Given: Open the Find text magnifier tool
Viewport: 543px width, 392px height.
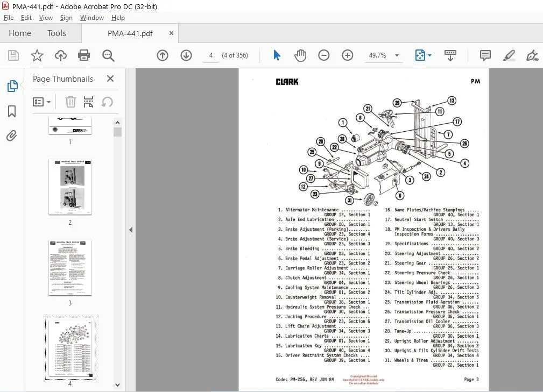Looking at the screenshot, I should tap(108, 55).
